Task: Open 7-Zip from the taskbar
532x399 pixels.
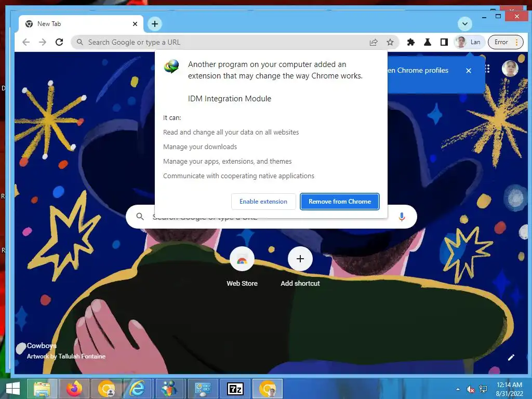Action: coord(235,389)
